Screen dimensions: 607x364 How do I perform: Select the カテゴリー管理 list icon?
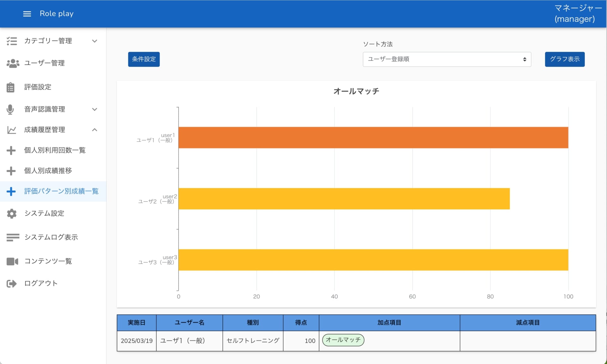(12, 41)
